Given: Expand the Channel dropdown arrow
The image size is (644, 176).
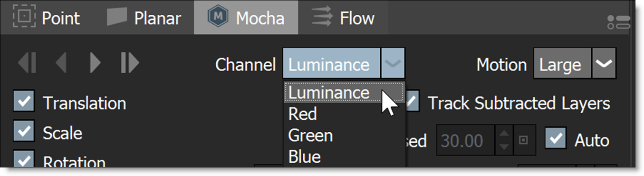Looking at the screenshot, I should pos(393,63).
